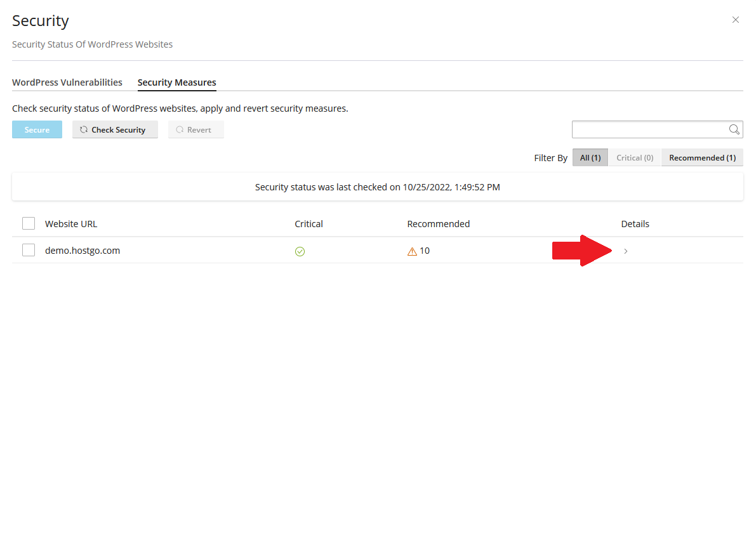
Task: Filter the list by Recommended (1)
Action: click(702, 157)
